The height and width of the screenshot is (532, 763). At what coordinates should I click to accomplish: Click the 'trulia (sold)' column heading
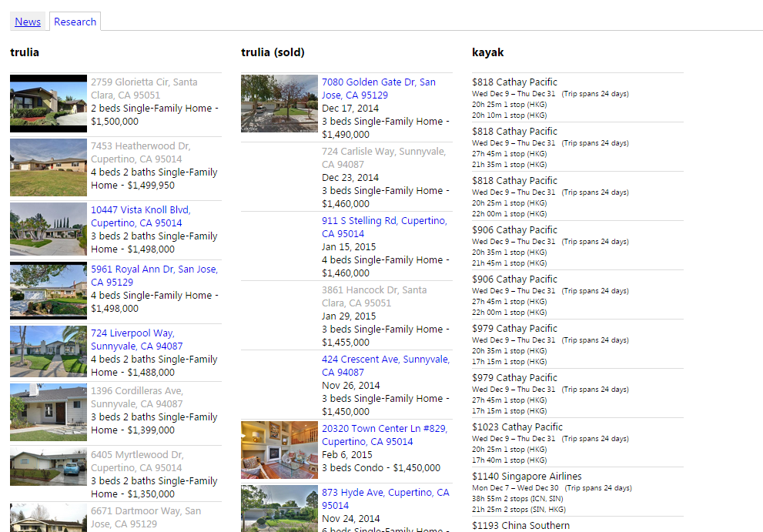coord(273,52)
